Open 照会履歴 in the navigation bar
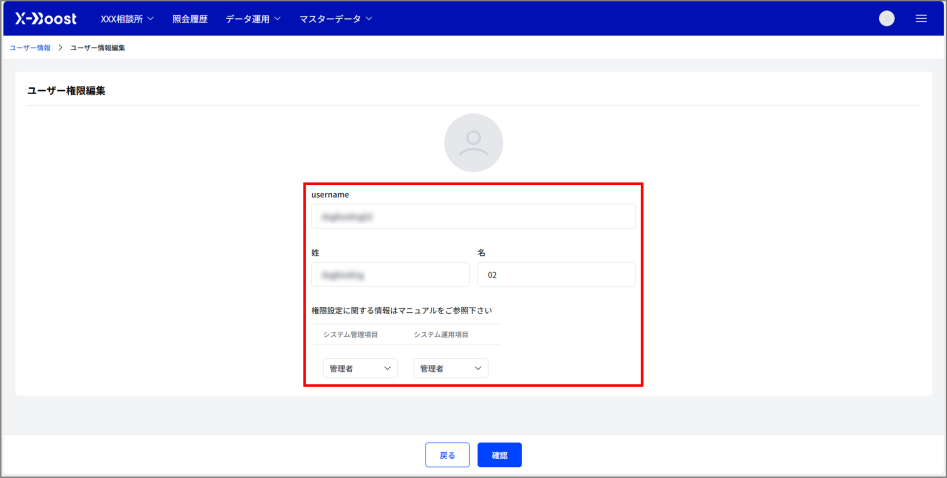 pyautogui.click(x=190, y=19)
